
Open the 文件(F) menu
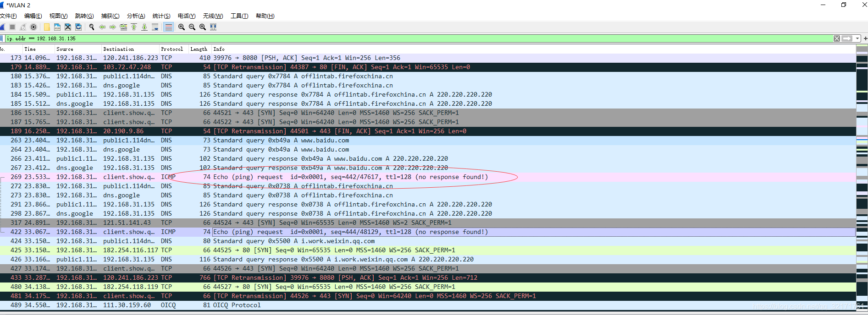coord(8,16)
